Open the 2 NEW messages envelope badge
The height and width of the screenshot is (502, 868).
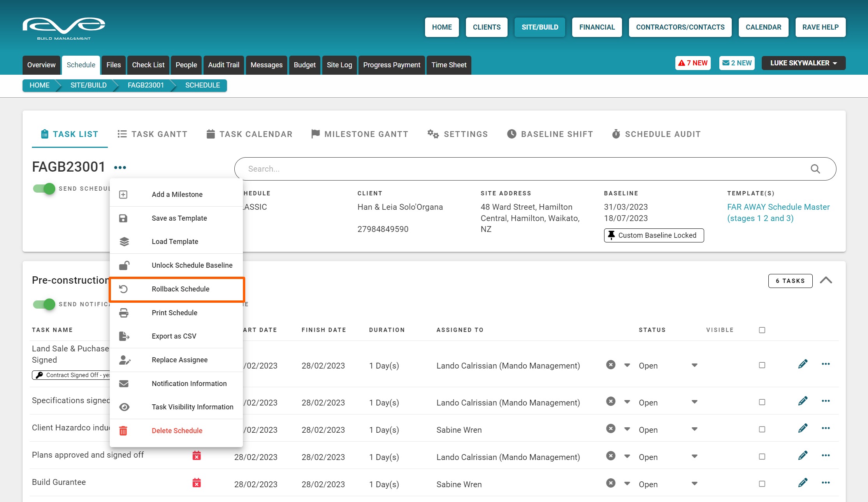click(x=737, y=63)
